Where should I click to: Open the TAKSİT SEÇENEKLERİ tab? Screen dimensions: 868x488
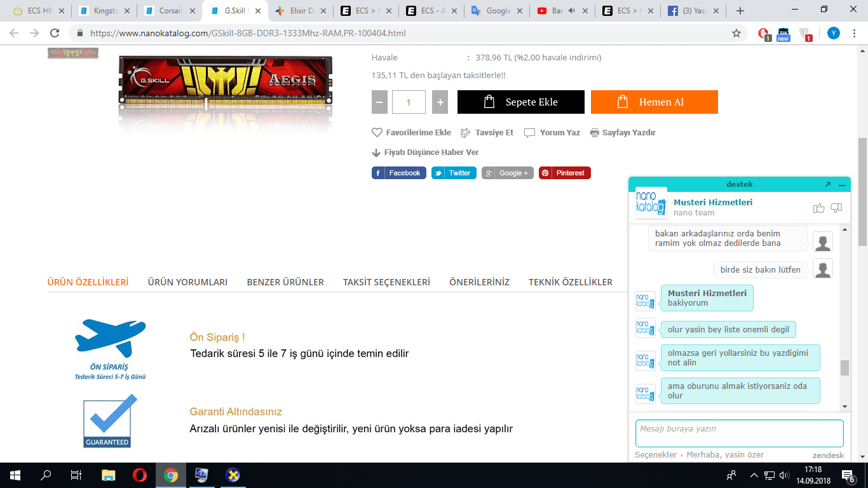tap(386, 282)
